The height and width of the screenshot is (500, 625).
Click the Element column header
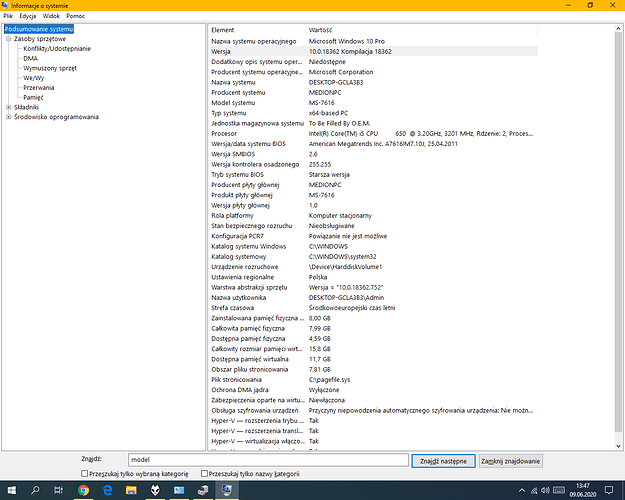point(257,30)
